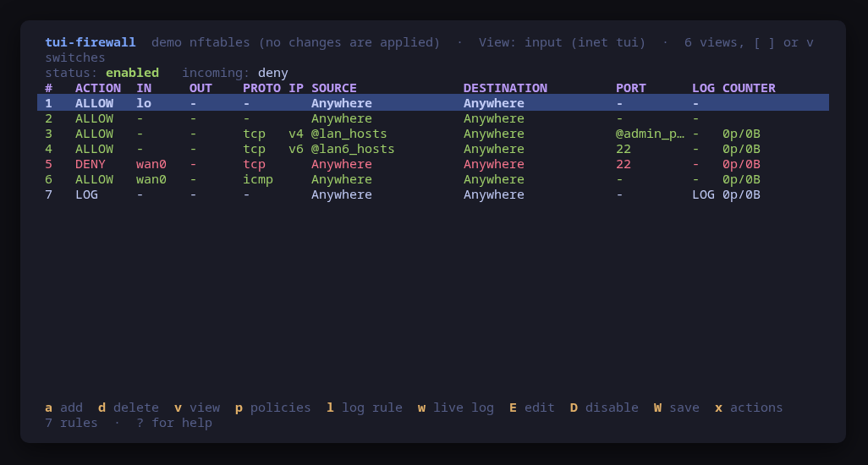Click rule 6 wan0 interface cell

151,180
